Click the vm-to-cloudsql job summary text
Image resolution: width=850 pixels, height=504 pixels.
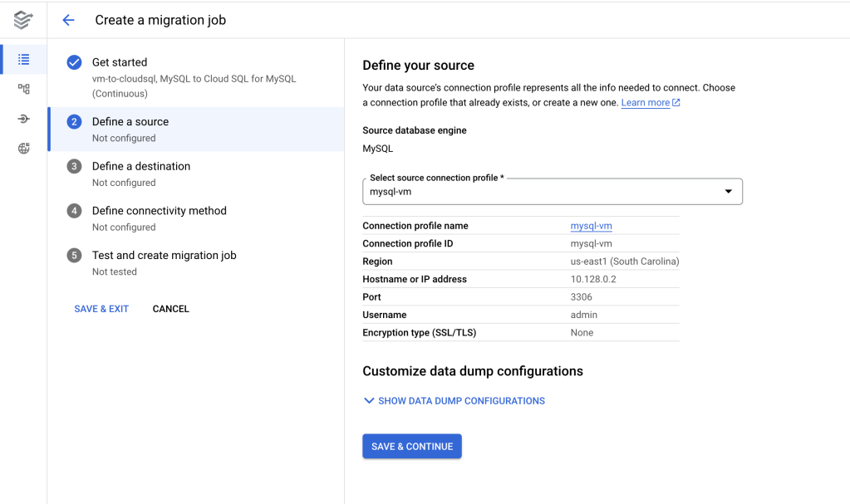point(194,86)
